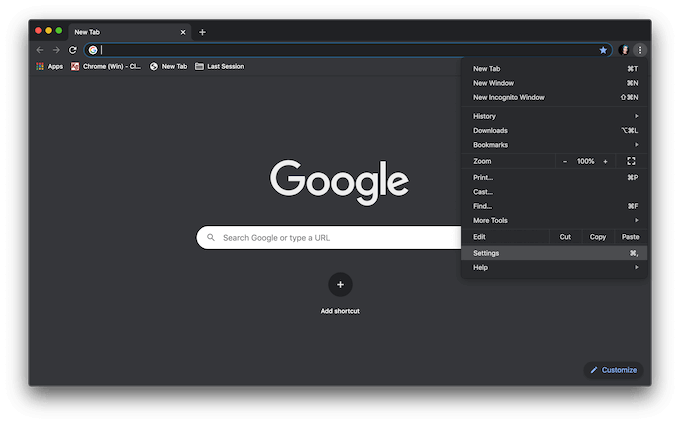Image resolution: width=680 pixels, height=424 pixels.
Task: Open Downloads from the menu
Action: (x=554, y=130)
